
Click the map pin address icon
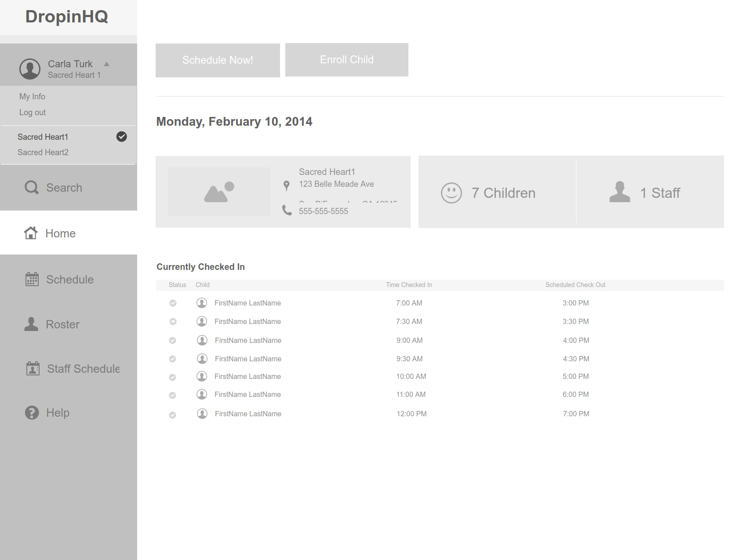[287, 186]
